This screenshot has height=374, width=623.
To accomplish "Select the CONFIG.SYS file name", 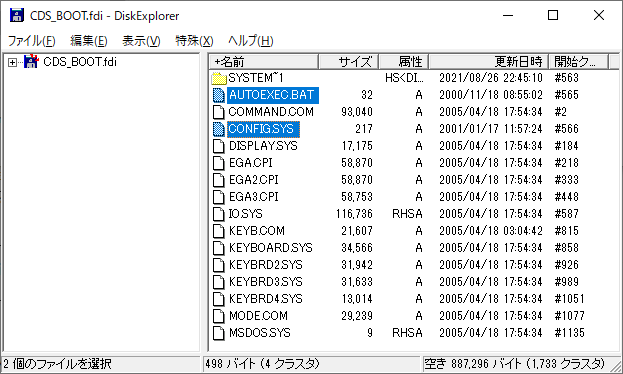I will 263,129.
